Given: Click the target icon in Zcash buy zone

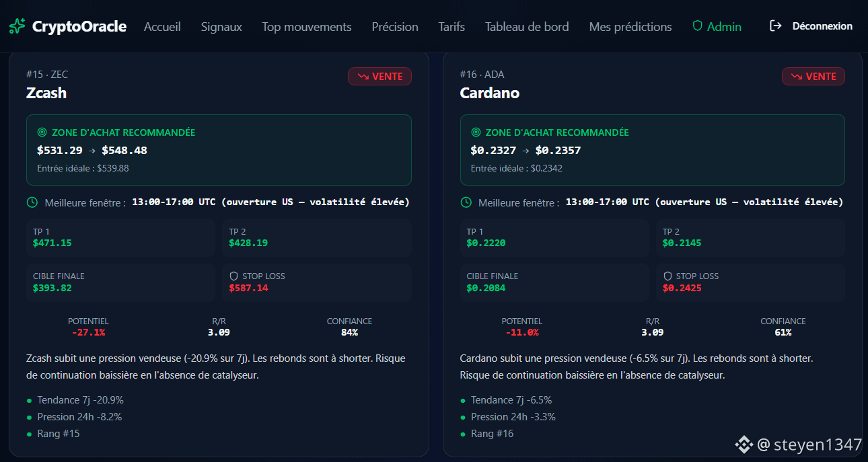Looking at the screenshot, I should click(42, 132).
